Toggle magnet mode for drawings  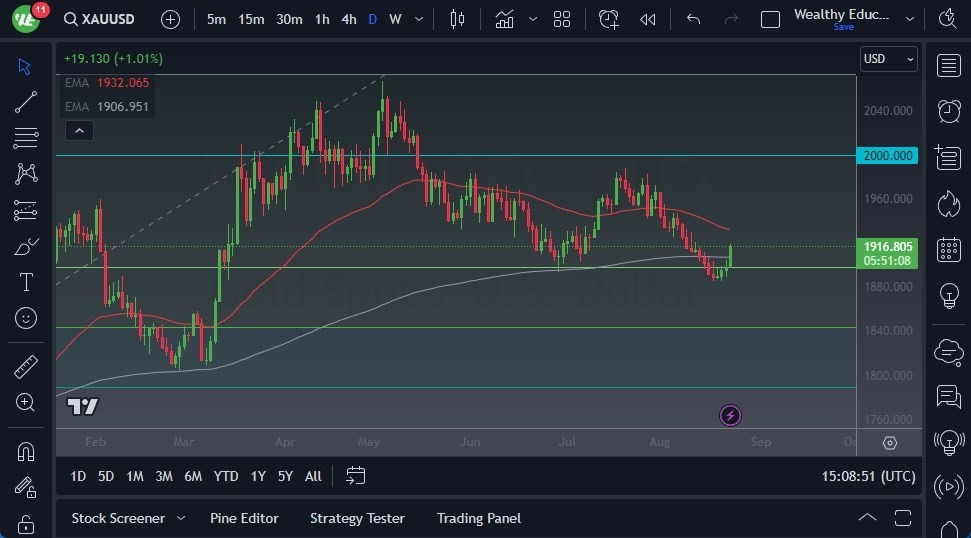[x=26, y=451]
